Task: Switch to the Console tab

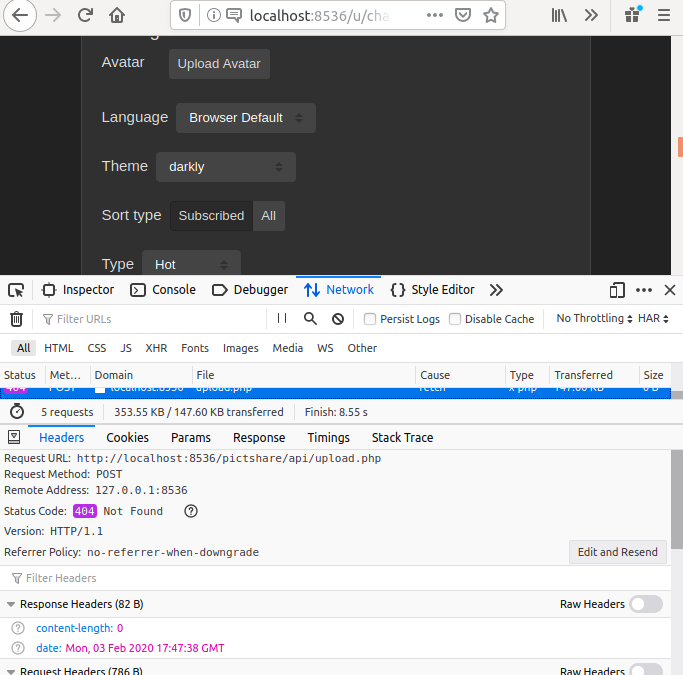Action: pyautogui.click(x=163, y=290)
